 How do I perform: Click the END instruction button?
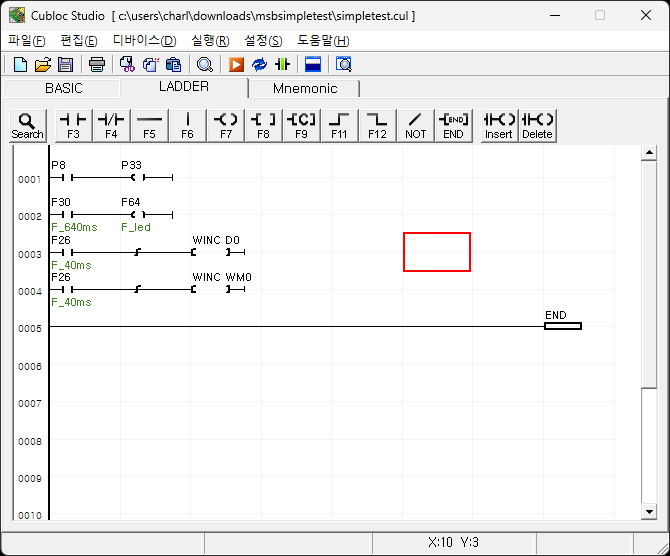coord(454,125)
